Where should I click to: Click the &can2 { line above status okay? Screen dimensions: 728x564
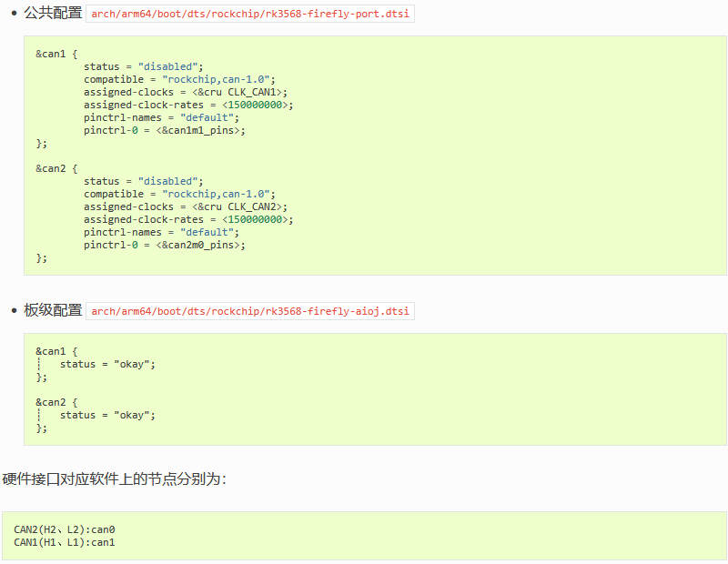[56, 402]
